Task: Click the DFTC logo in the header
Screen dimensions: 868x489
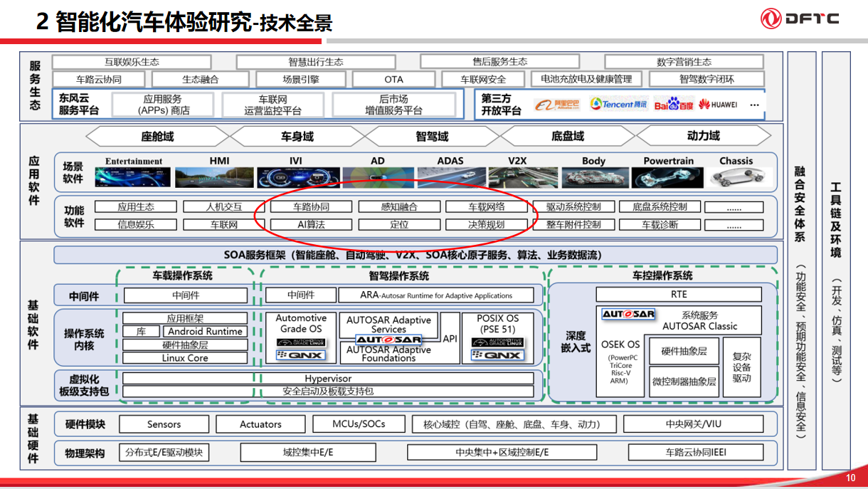Action: click(800, 19)
